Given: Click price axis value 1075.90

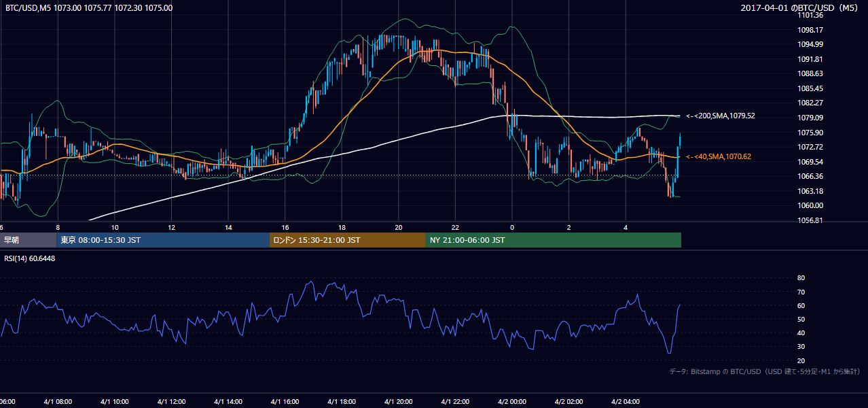Looking at the screenshot, I should (811, 133).
